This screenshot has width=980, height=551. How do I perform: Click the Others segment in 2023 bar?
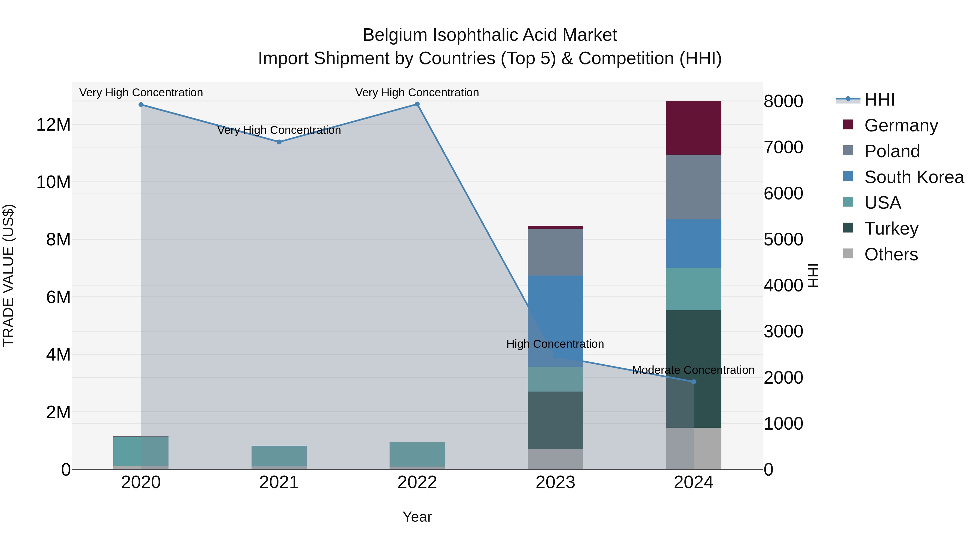pos(555,459)
